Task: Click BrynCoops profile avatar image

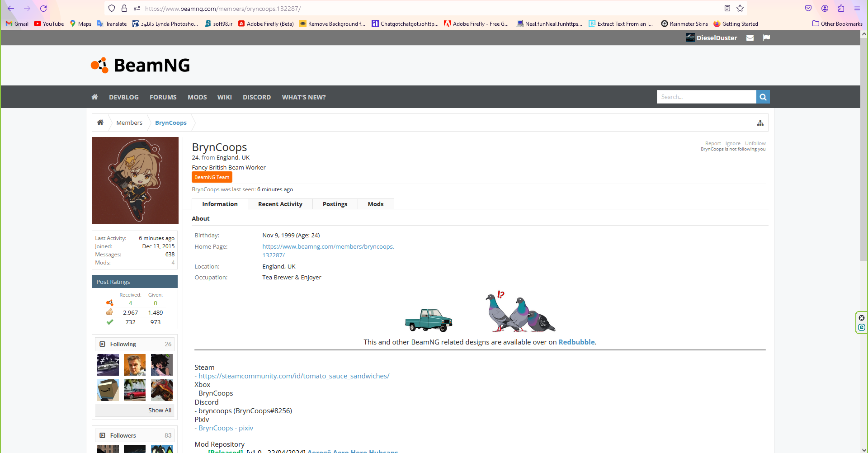Action: 135,180
